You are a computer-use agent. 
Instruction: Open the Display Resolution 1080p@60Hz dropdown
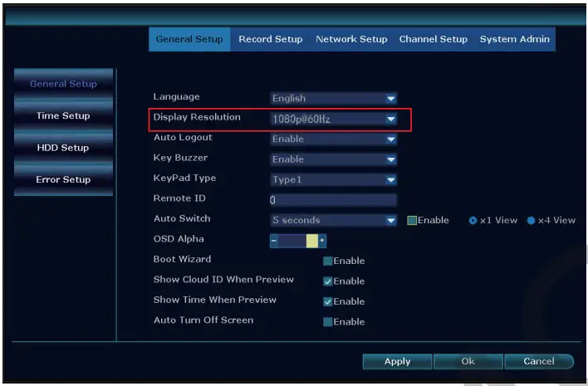[x=333, y=119]
